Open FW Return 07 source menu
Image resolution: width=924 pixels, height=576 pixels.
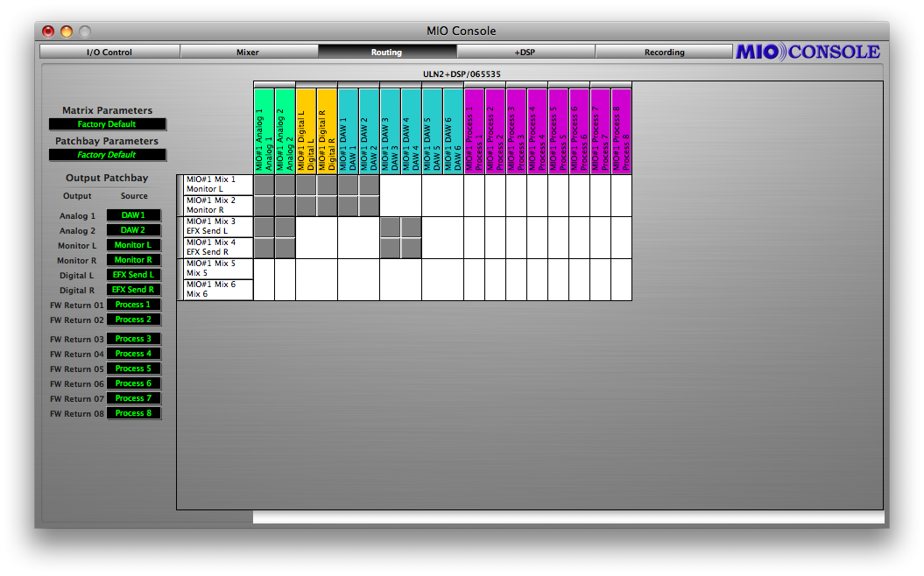(x=134, y=398)
